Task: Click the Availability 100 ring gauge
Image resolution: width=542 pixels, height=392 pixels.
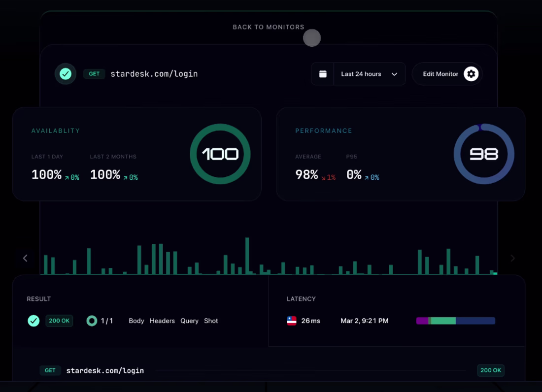Action: (220, 154)
